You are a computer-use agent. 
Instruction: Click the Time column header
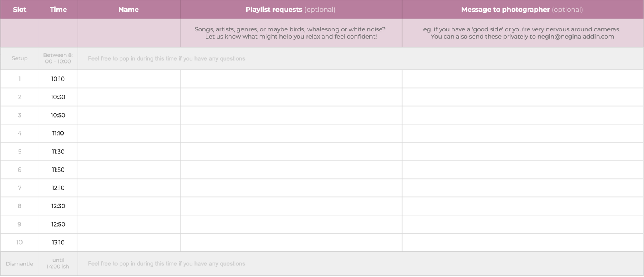(58, 9)
